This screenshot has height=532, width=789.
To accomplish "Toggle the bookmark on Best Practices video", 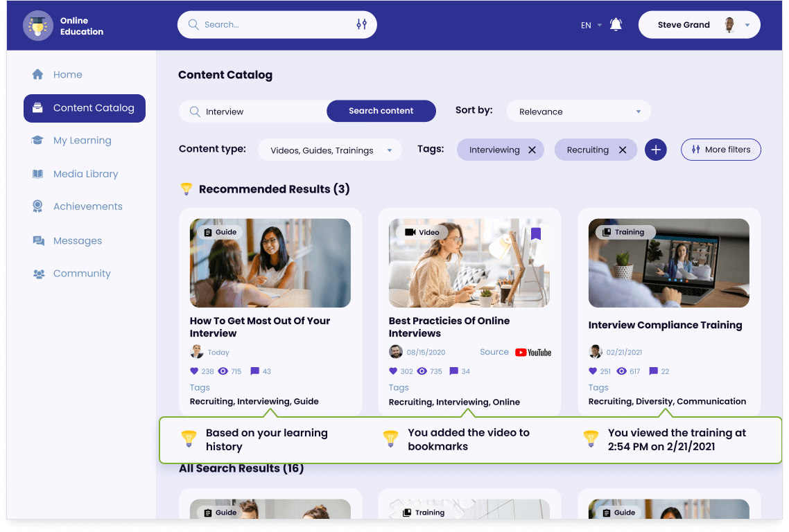I will pos(535,233).
